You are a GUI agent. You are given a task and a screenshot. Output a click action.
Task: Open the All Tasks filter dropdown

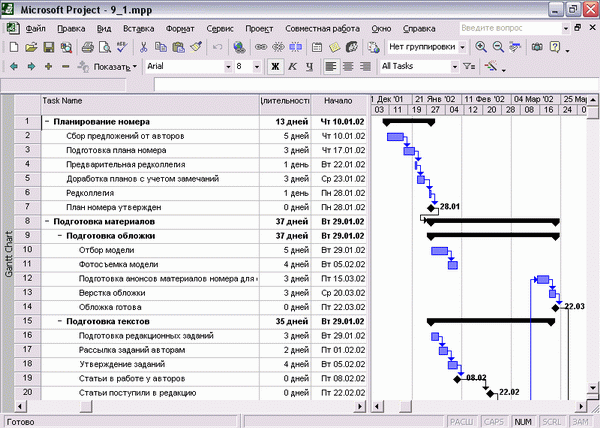(x=454, y=67)
